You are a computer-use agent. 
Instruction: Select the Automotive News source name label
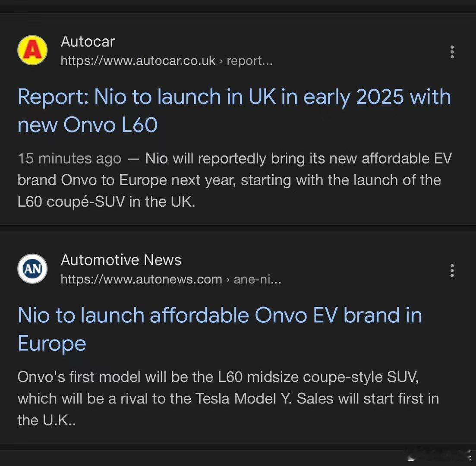(x=121, y=260)
